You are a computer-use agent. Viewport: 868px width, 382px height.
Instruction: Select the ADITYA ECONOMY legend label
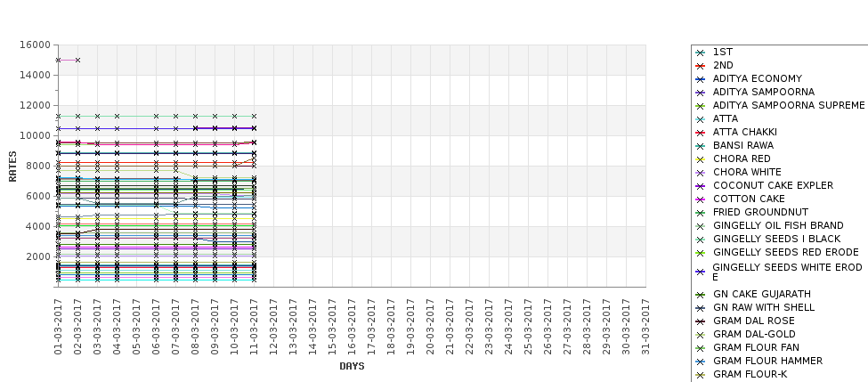point(758,78)
